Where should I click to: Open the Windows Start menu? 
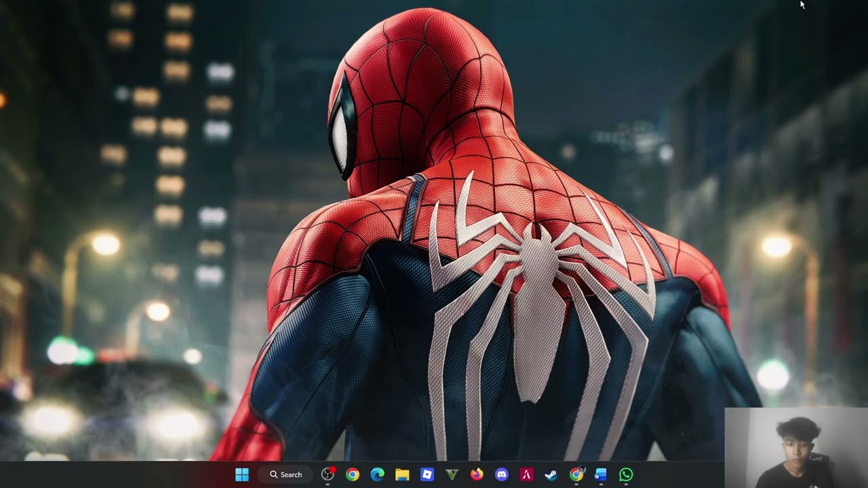pos(242,474)
